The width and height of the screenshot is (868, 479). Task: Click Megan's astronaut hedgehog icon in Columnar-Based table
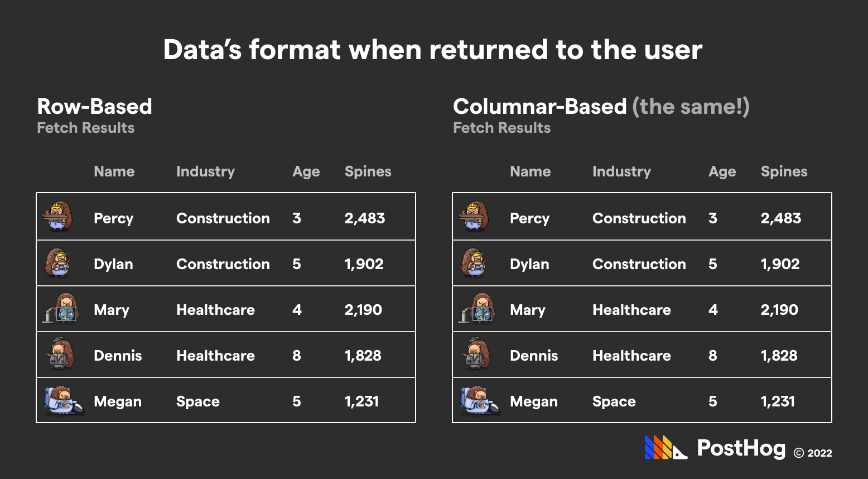coord(479,400)
